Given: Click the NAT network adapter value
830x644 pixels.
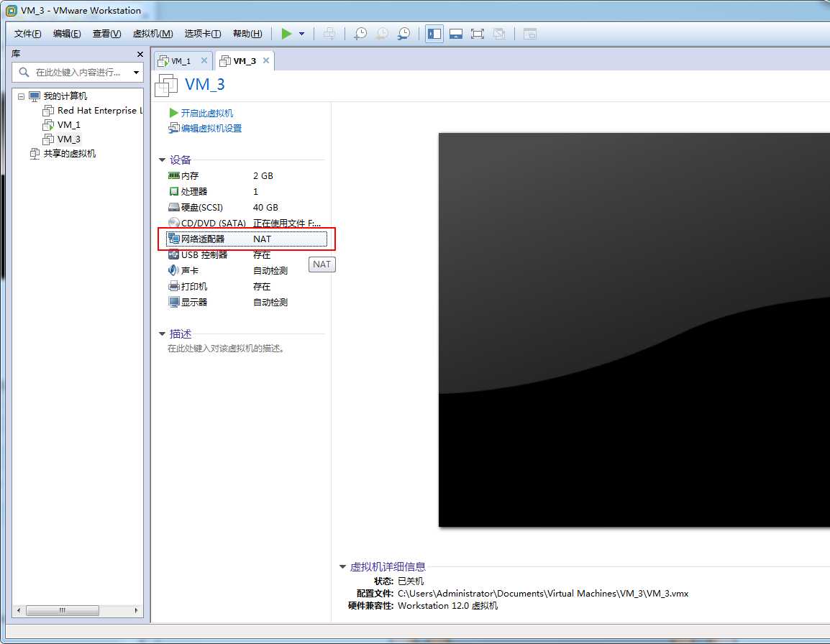Looking at the screenshot, I should pyautogui.click(x=262, y=239).
